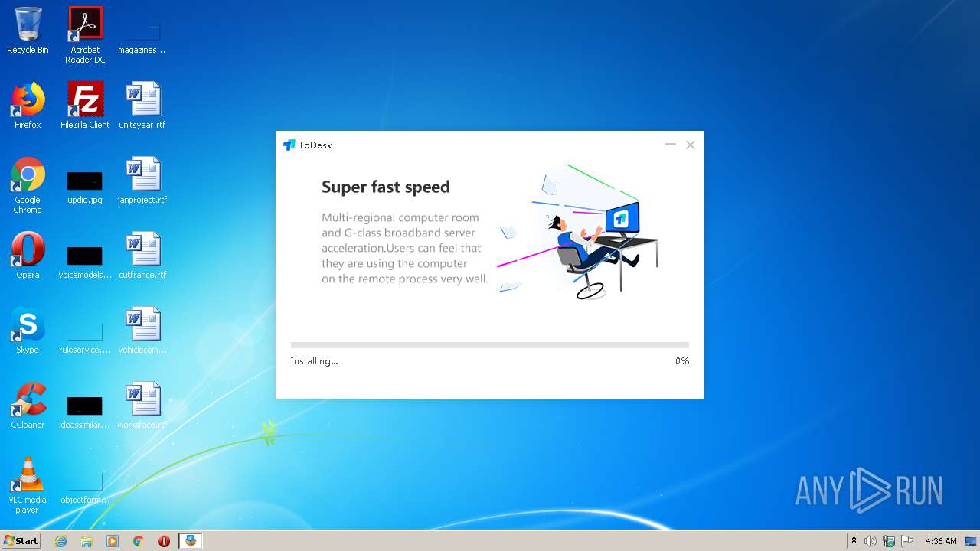
Task: Open media player taskbar icon
Action: click(113, 541)
